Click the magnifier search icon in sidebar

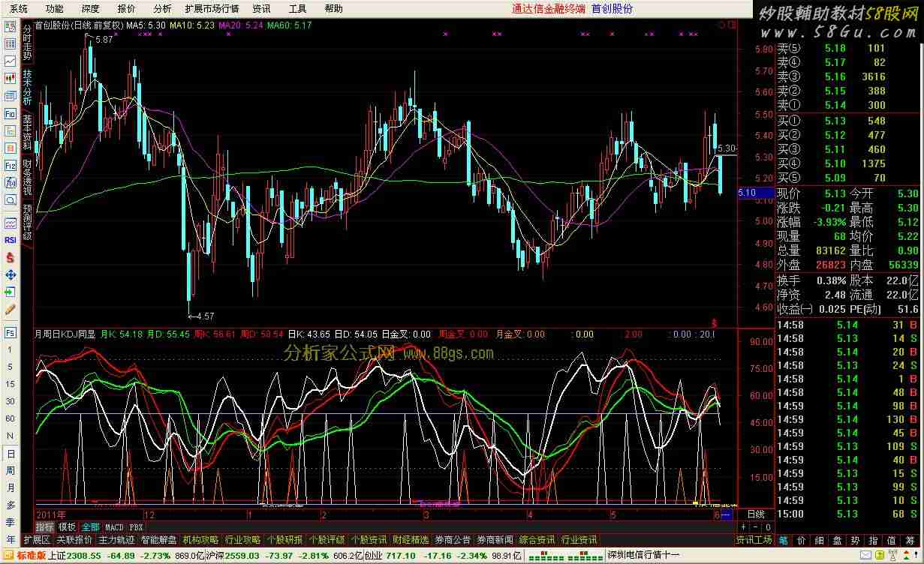tap(11, 200)
